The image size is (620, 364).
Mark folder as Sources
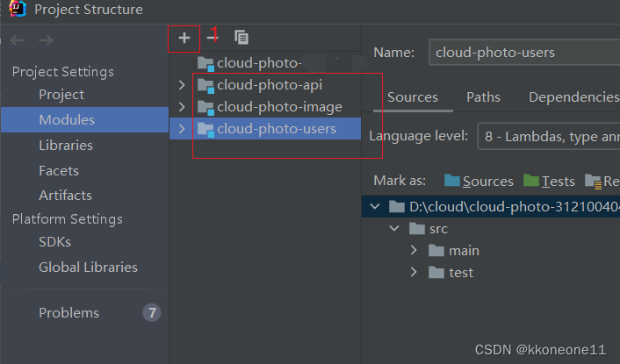tap(479, 182)
